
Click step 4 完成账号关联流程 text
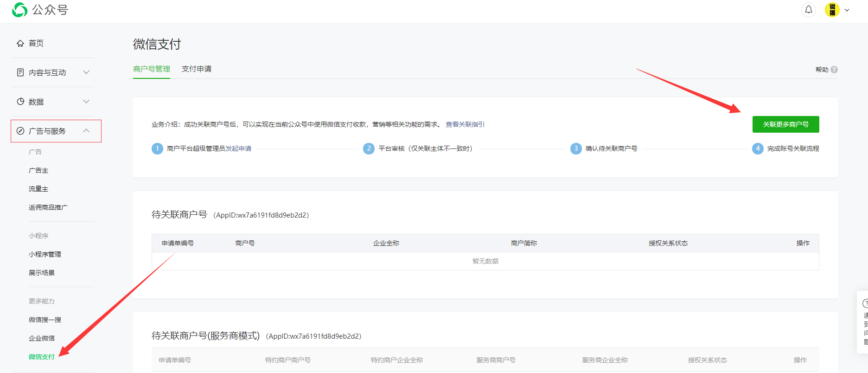[x=793, y=148]
